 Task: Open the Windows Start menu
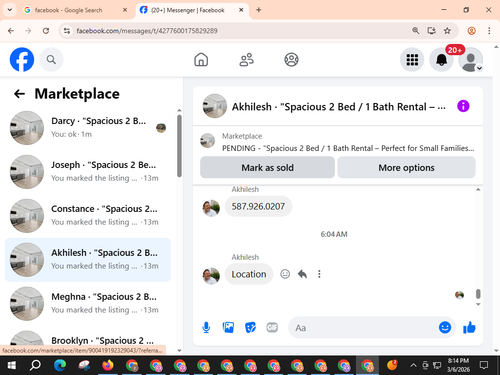tap(12, 365)
